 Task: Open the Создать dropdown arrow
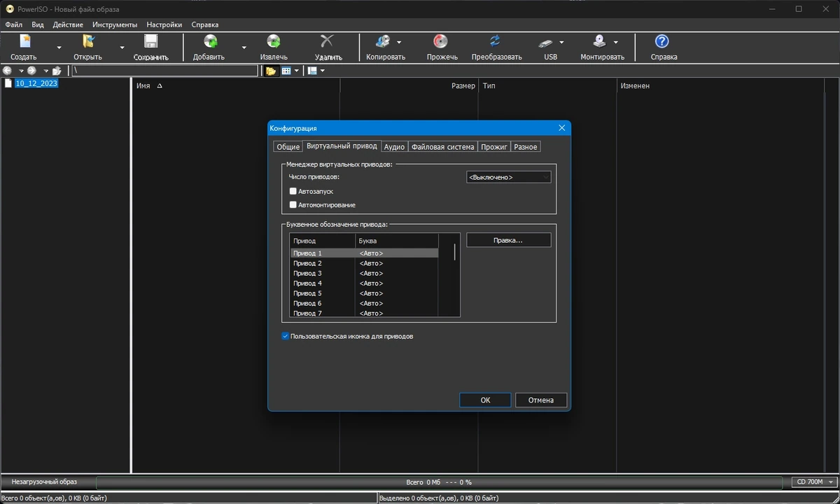tap(59, 48)
